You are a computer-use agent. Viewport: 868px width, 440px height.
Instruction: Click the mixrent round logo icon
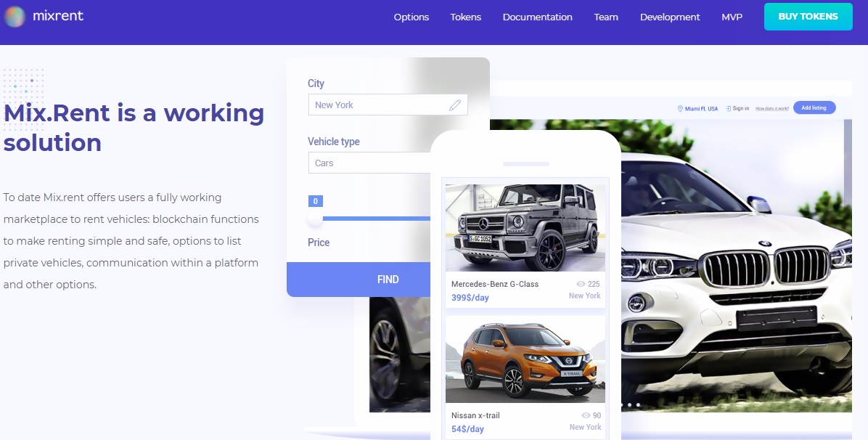tap(15, 17)
